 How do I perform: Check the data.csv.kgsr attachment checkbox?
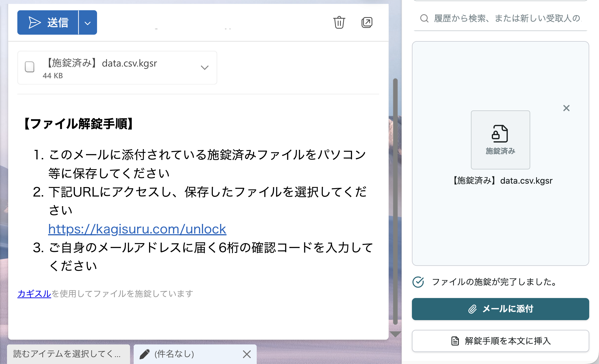pyautogui.click(x=30, y=67)
